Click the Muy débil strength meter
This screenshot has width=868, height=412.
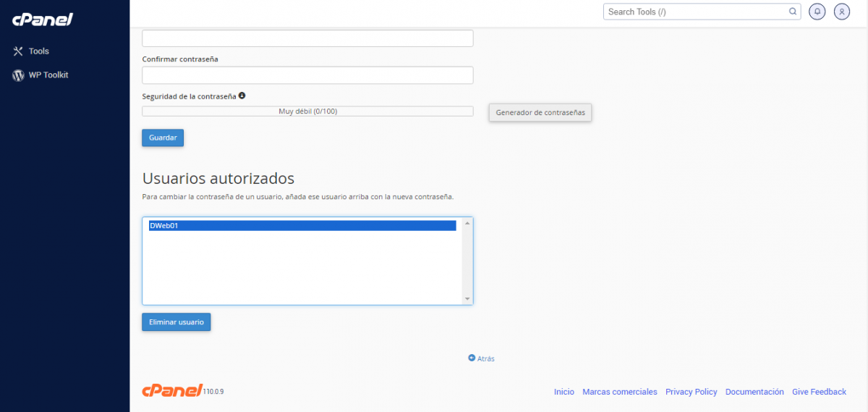click(307, 112)
